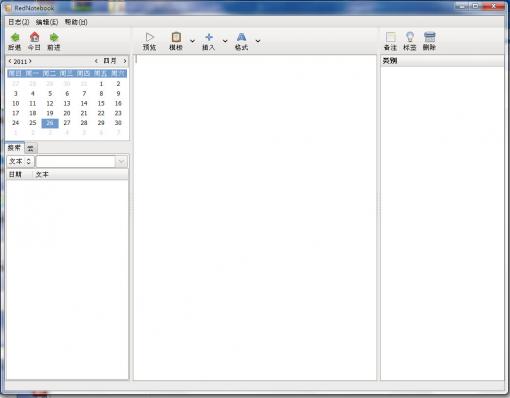Open the Edit (编辑) menu
This screenshot has height=398, width=510.
pos(47,22)
